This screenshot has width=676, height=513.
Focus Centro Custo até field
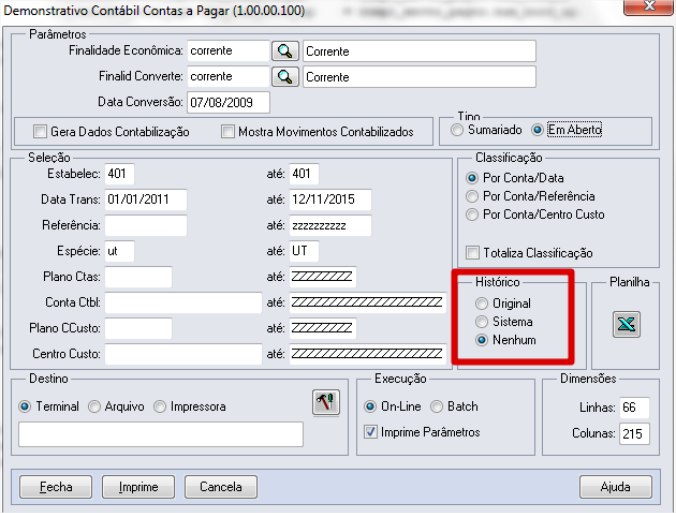[368, 354]
